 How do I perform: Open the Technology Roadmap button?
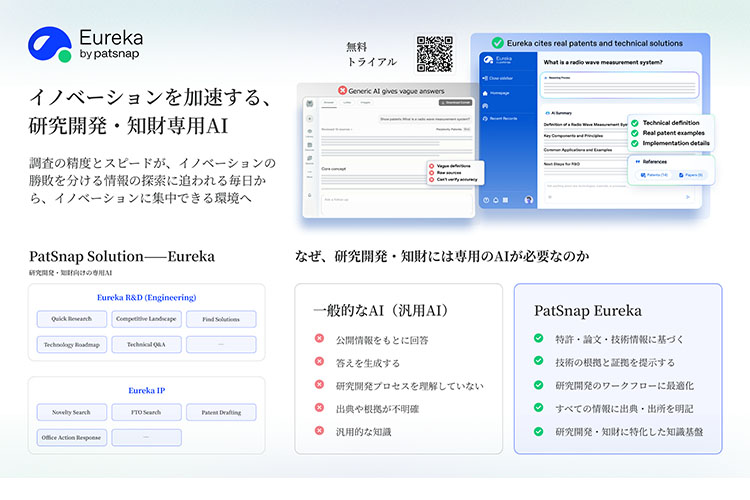click(x=72, y=344)
